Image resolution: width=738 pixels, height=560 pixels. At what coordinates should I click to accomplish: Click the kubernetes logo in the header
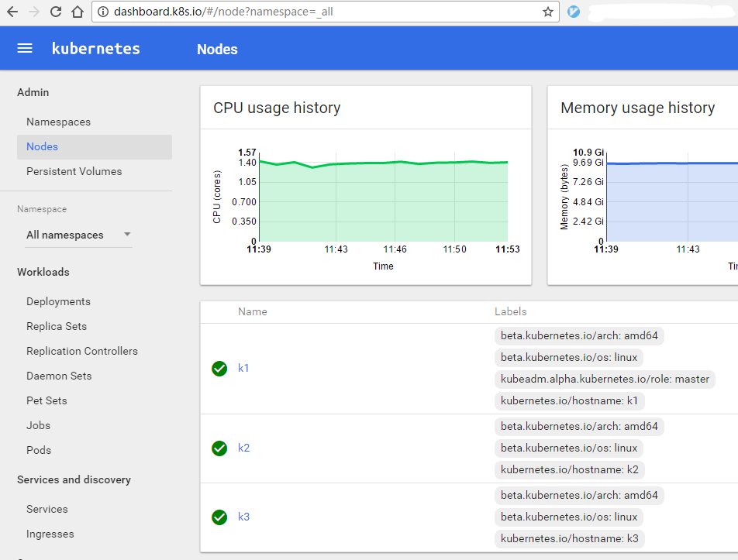(x=95, y=47)
